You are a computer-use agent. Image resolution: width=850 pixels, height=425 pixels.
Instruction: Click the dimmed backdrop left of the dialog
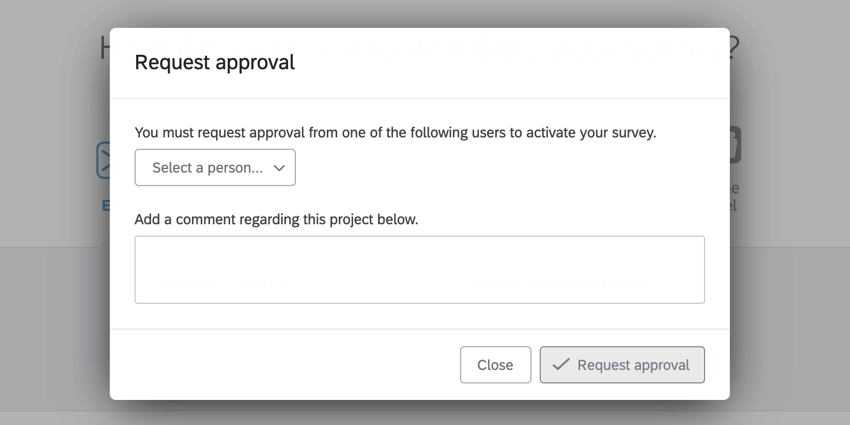54,217
